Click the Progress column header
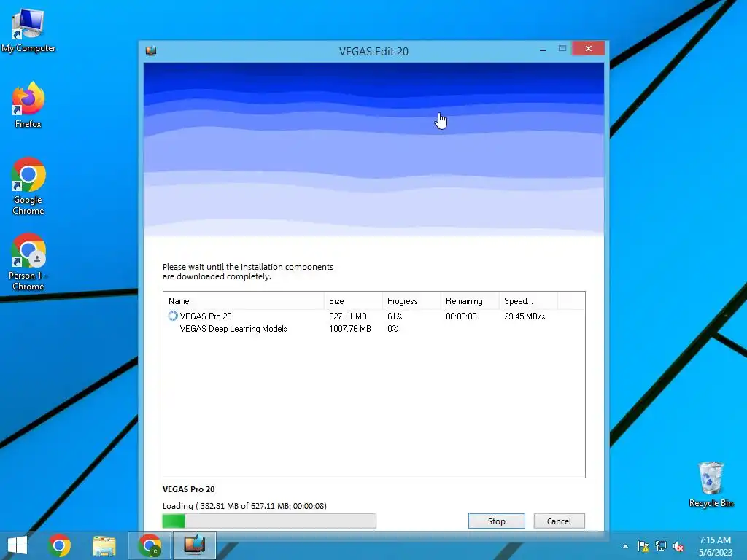 [x=411, y=301]
